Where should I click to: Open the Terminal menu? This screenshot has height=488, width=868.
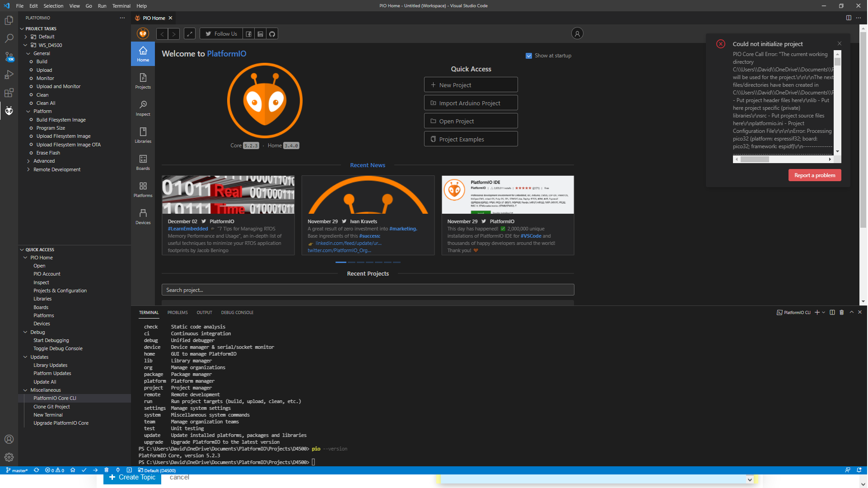pos(121,6)
